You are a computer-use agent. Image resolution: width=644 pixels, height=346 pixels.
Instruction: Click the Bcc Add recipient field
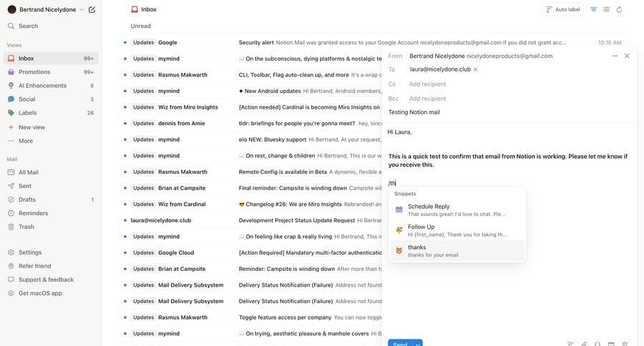click(427, 99)
